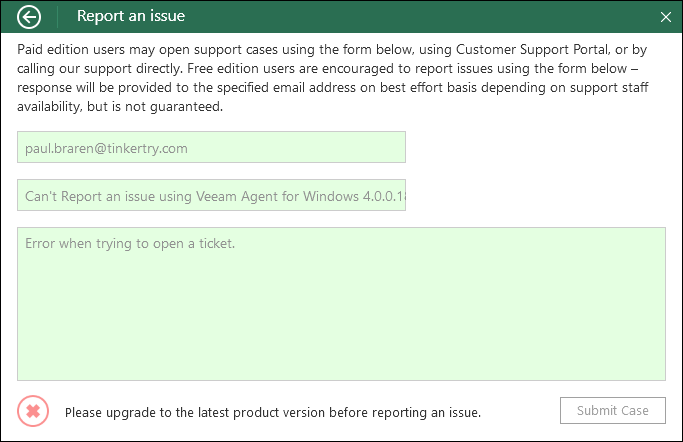
Task: Select the case subject input field
Action: (x=211, y=195)
